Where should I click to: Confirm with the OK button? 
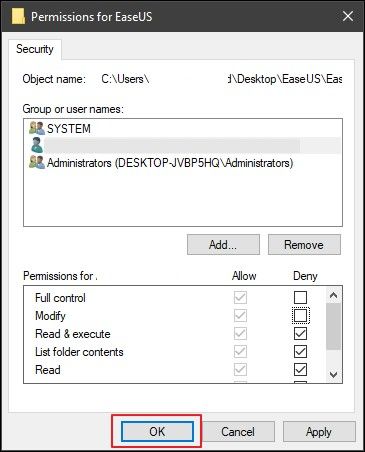pos(157,431)
